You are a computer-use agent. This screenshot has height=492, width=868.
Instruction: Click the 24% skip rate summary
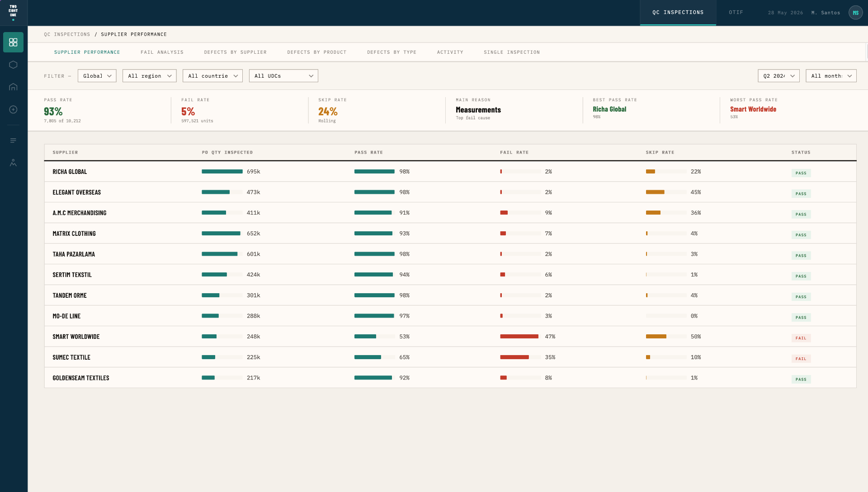coord(328,112)
